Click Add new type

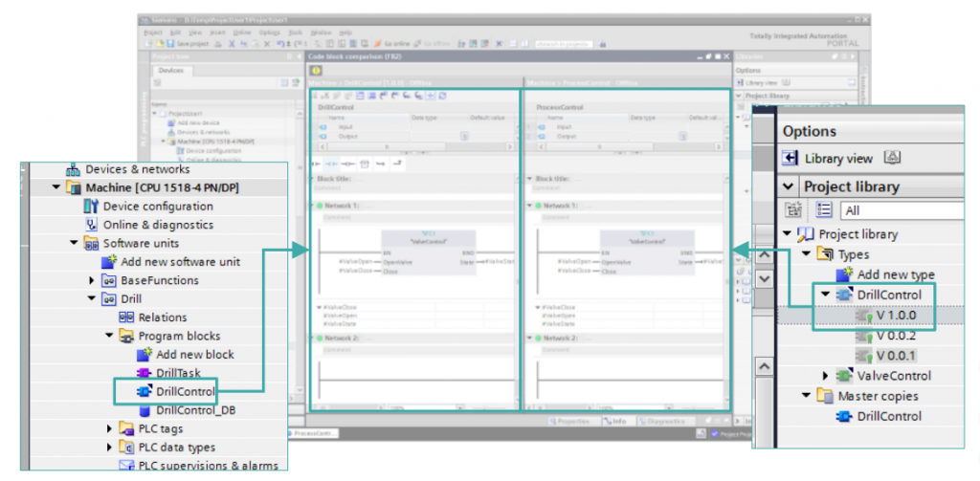pos(896,274)
